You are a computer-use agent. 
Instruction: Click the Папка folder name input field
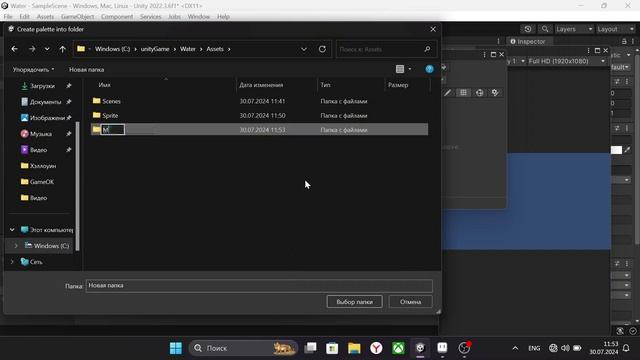pyautogui.click(x=259, y=286)
